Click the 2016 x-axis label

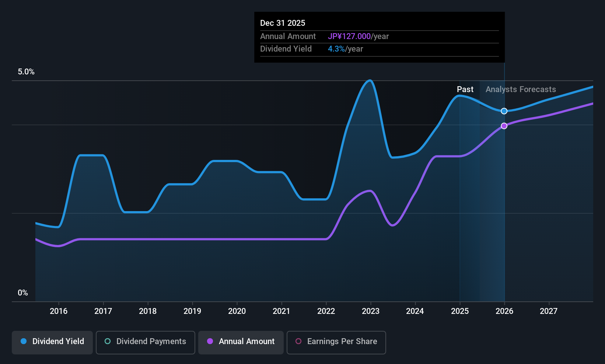[59, 311]
